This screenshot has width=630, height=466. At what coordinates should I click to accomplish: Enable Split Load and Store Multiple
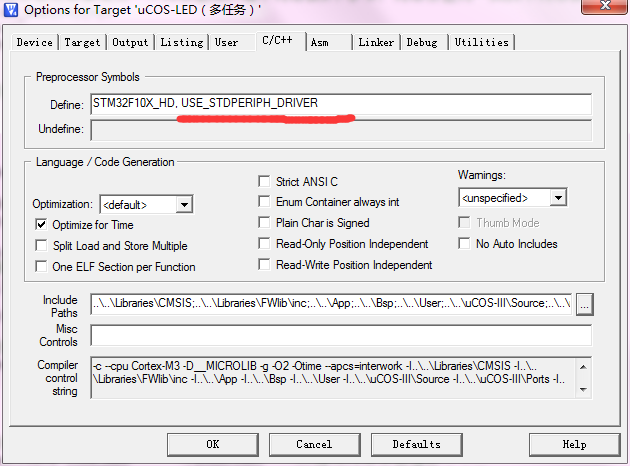tap(42, 246)
